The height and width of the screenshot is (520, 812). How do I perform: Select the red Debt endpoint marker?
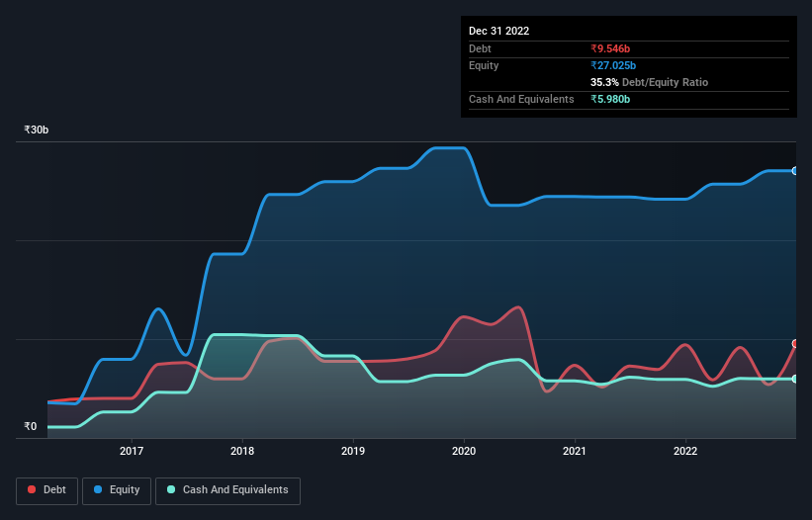pyautogui.click(x=795, y=344)
